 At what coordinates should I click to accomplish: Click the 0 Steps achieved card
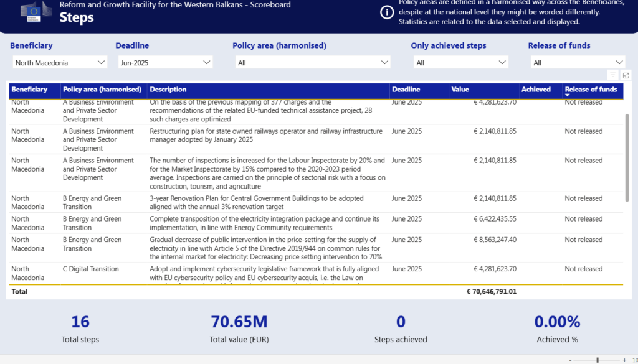401,329
